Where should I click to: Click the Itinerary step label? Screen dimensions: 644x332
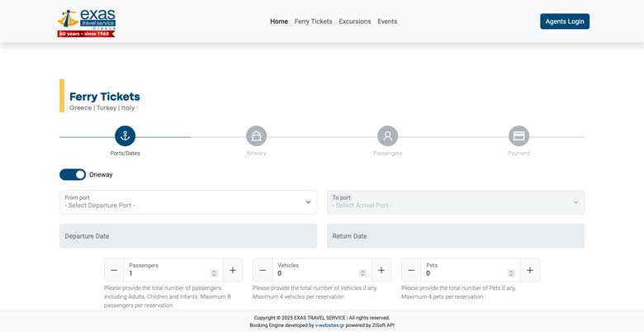pyautogui.click(x=256, y=154)
